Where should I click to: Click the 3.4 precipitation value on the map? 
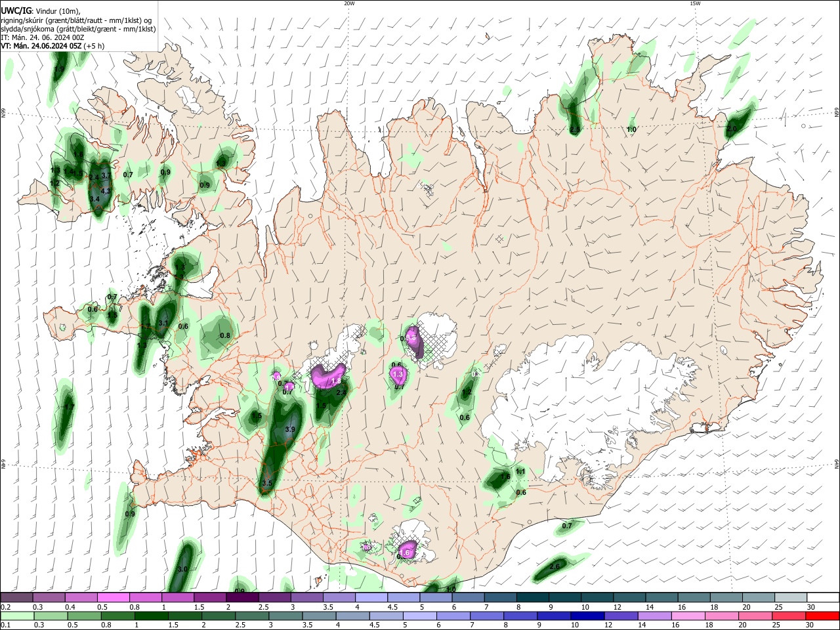pyautogui.click(x=94, y=199)
